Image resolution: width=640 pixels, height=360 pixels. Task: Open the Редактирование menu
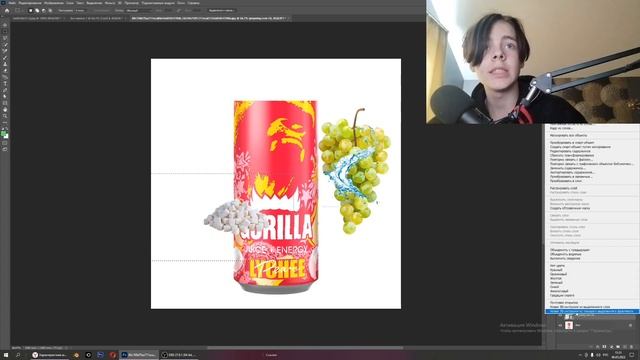coord(29,3)
